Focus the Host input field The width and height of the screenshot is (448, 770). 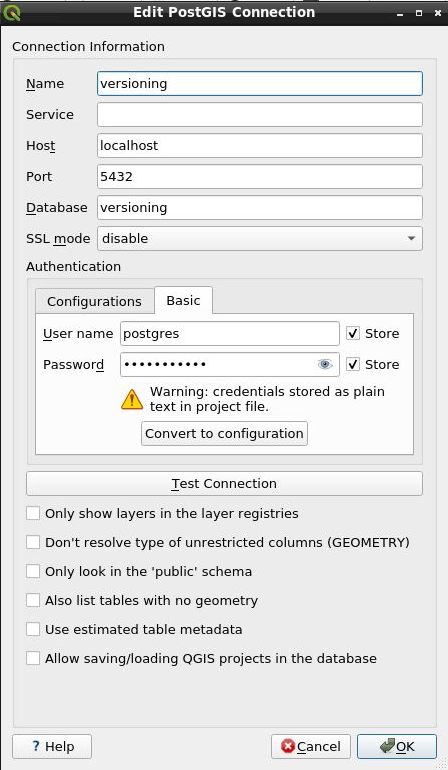pyautogui.click(x=259, y=146)
